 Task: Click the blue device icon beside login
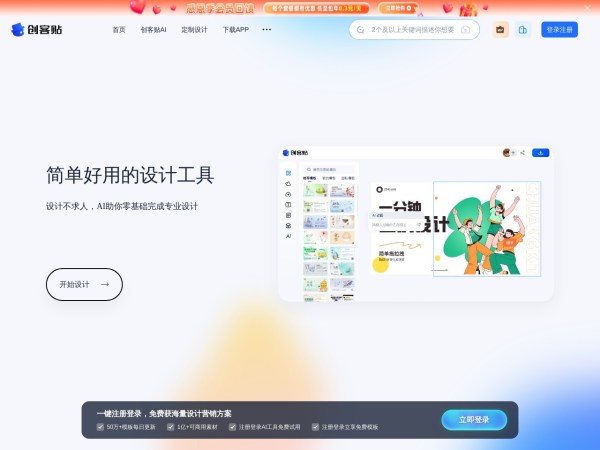coord(522,30)
